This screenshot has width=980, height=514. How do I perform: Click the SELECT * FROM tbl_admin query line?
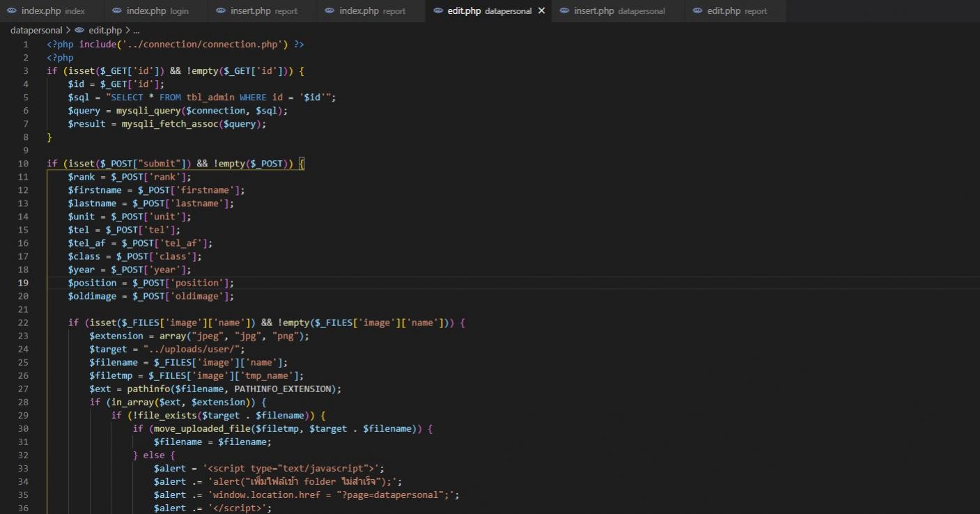(202, 98)
